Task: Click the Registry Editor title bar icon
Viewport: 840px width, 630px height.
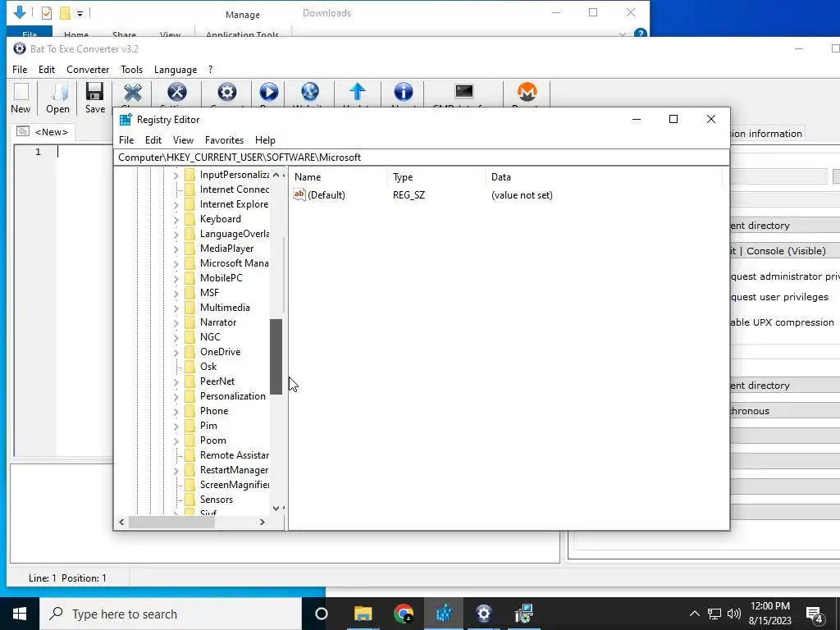Action: coord(126,120)
